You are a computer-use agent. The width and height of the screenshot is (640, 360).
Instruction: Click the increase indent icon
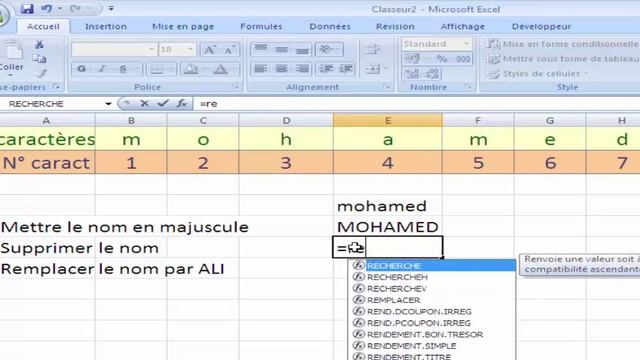tap(346, 69)
